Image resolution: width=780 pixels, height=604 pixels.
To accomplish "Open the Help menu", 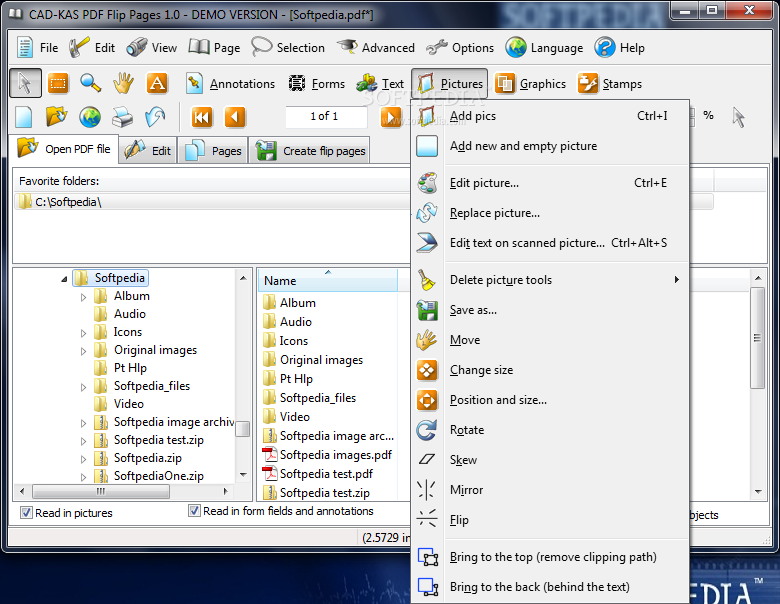I will 620,48.
